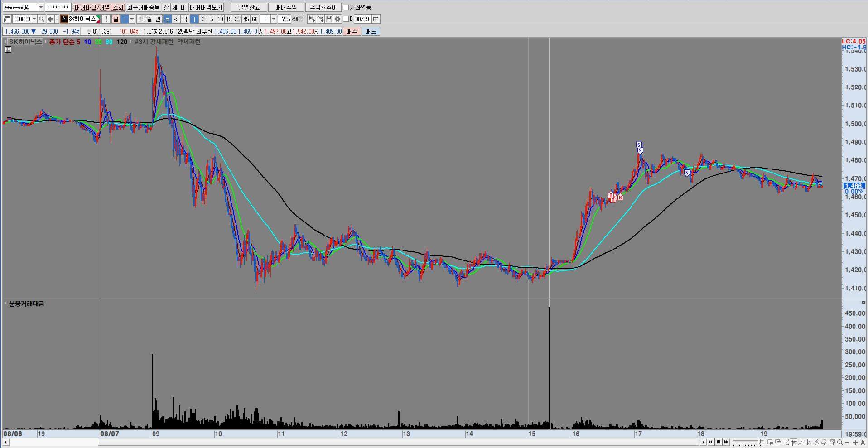Image resolution: width=868 pixels, height=448 pixels.
Task: Click the 일별잔고 button
Action: (249, 7)
